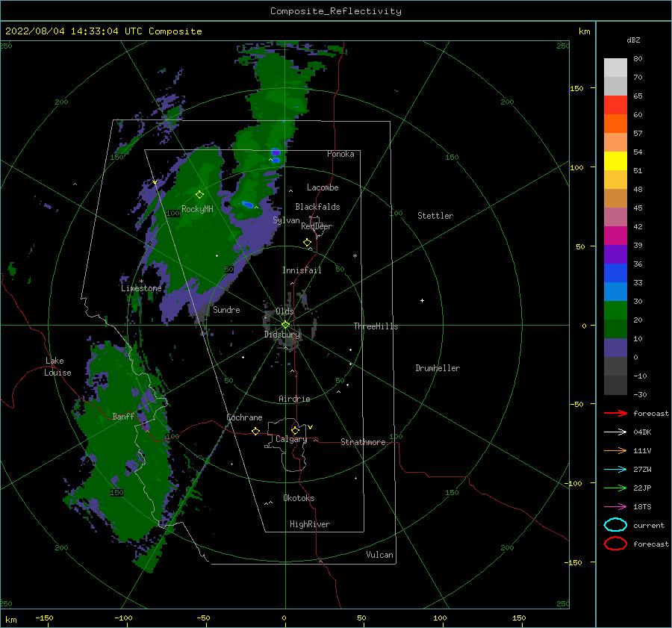The width and height of the screenshot is (672, 628).
Task: Click the Stettler town label
Action: tap(435, 216)
